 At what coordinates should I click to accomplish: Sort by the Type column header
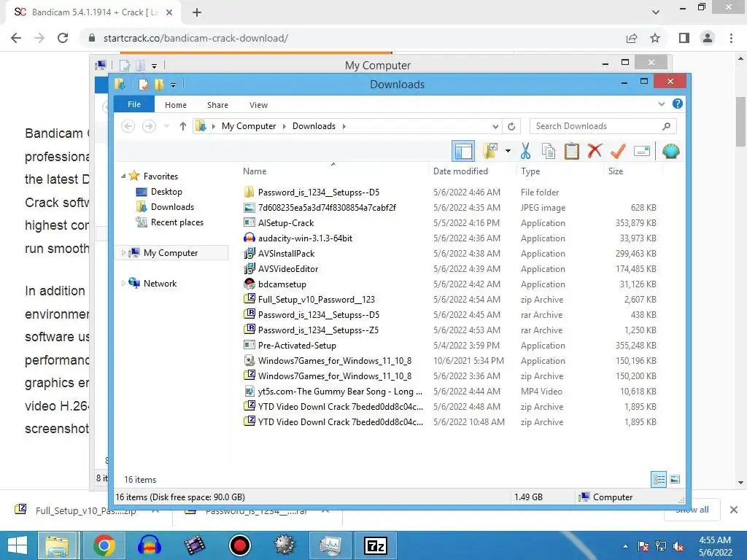click(530, 171)
